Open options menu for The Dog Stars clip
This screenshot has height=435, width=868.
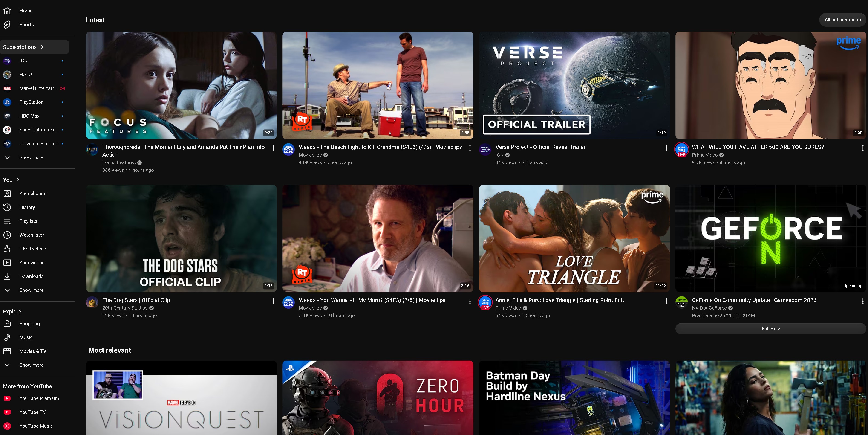pos(273,301)
